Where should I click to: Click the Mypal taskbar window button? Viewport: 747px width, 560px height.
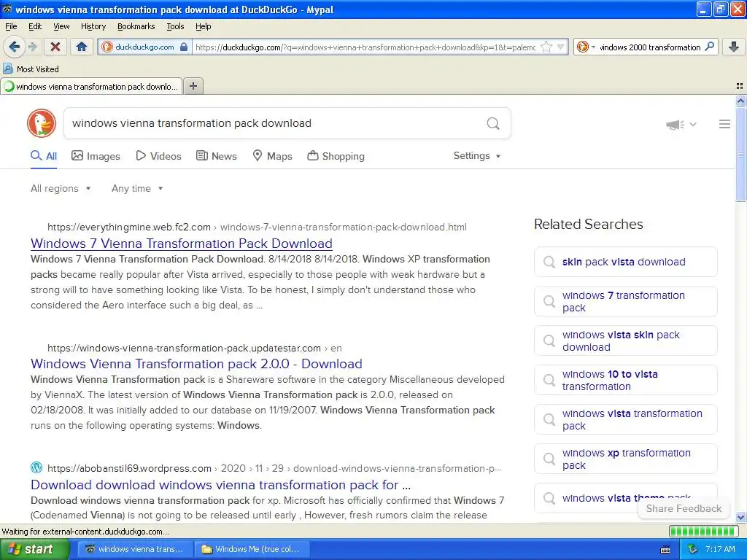point(135,549)
